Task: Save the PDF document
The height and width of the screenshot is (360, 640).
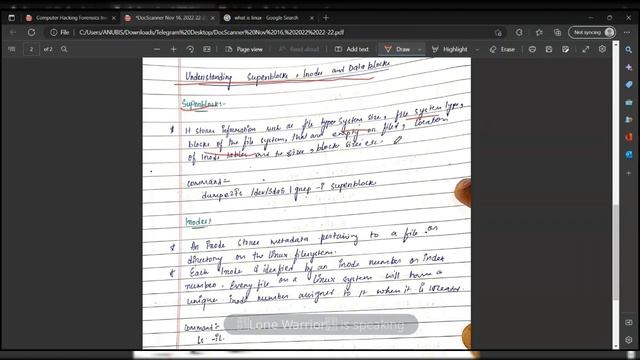Action: (x=549, y=49)
